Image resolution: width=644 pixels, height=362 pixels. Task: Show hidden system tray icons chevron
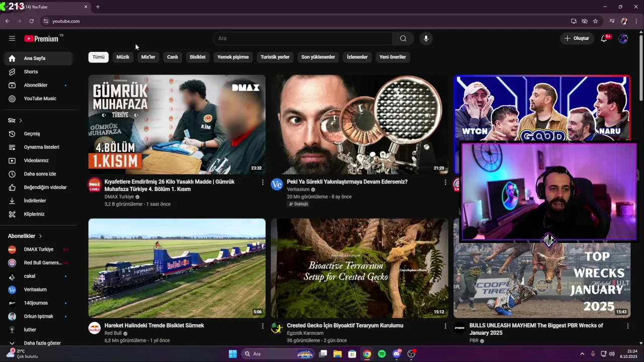(x=582, y=354)
